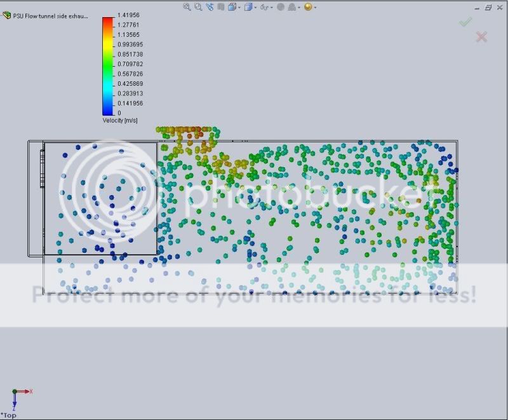Click the Display Style cube icon
This screenshot has width=508, height=420.
pos(248,7)
